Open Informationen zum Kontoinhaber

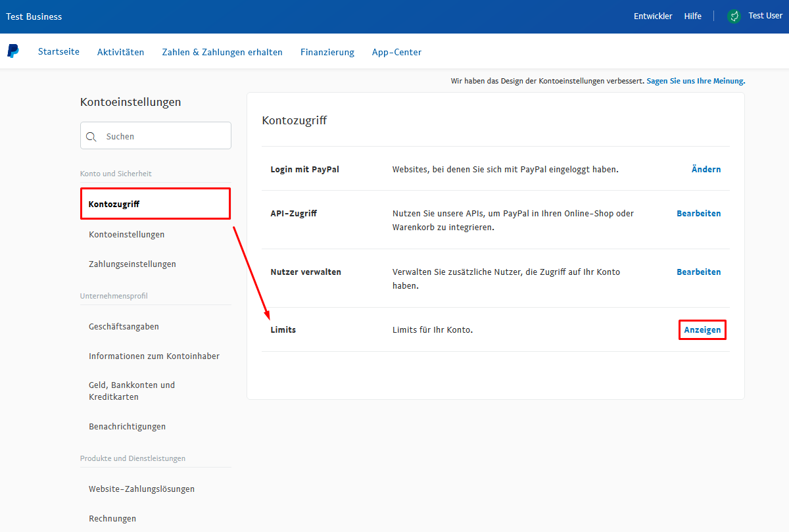pos(154,356)
